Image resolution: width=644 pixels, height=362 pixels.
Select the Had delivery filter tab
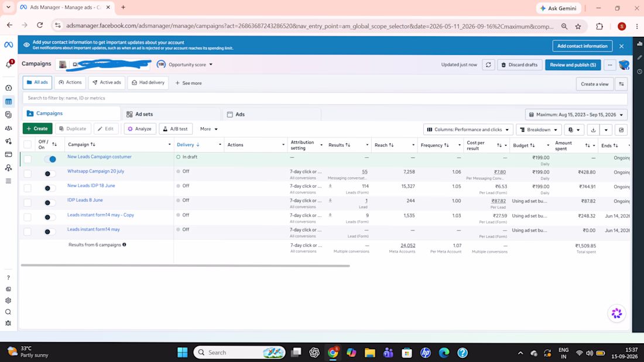148,82
